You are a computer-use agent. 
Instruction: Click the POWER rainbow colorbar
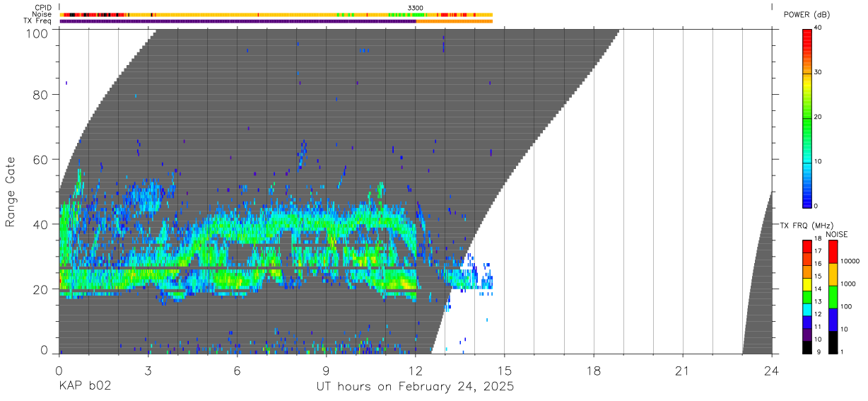[807, 117]
